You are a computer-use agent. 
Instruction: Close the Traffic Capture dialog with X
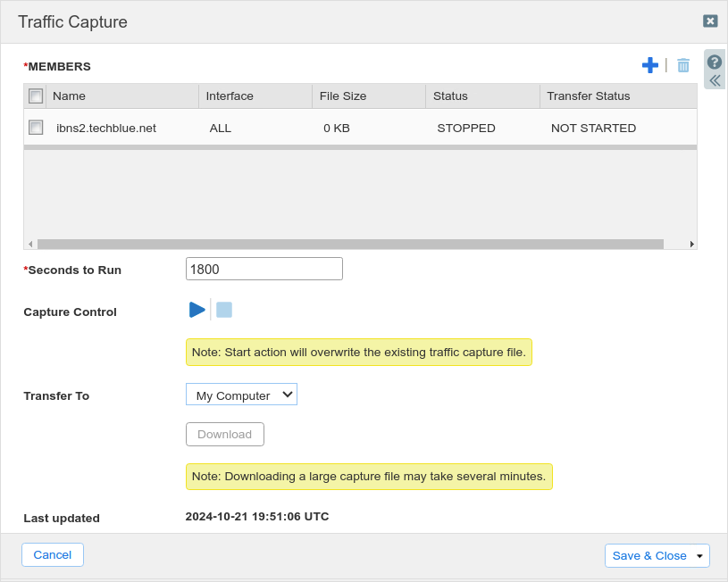click(710, 21)
